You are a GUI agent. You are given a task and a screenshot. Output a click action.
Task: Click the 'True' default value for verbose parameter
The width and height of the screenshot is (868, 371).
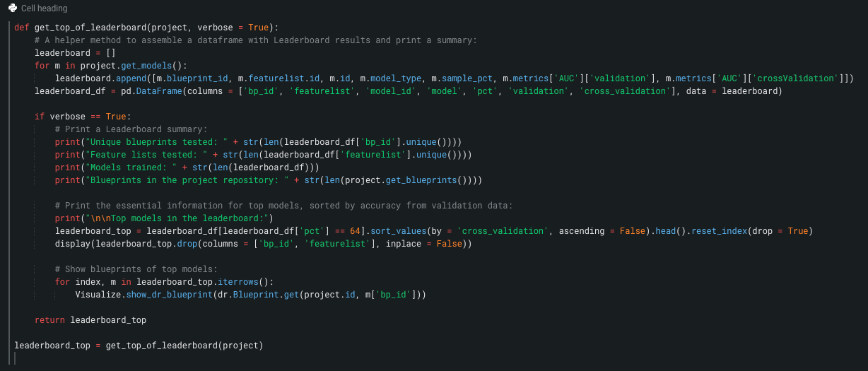[x=259, y=28]
